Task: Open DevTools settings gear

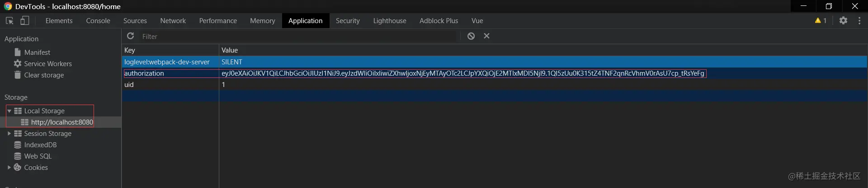Action: coord(843,20)
